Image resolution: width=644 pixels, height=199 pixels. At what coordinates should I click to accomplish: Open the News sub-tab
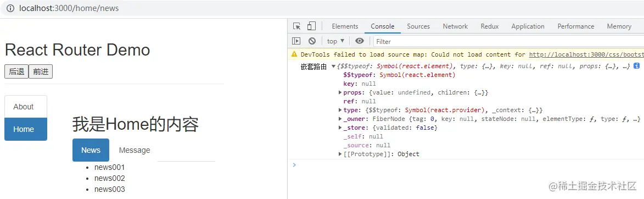(91, 150)
